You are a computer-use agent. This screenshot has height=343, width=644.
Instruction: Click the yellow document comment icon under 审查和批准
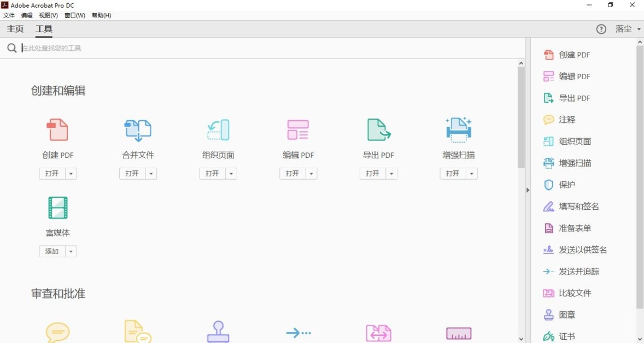tap(138, 332)
